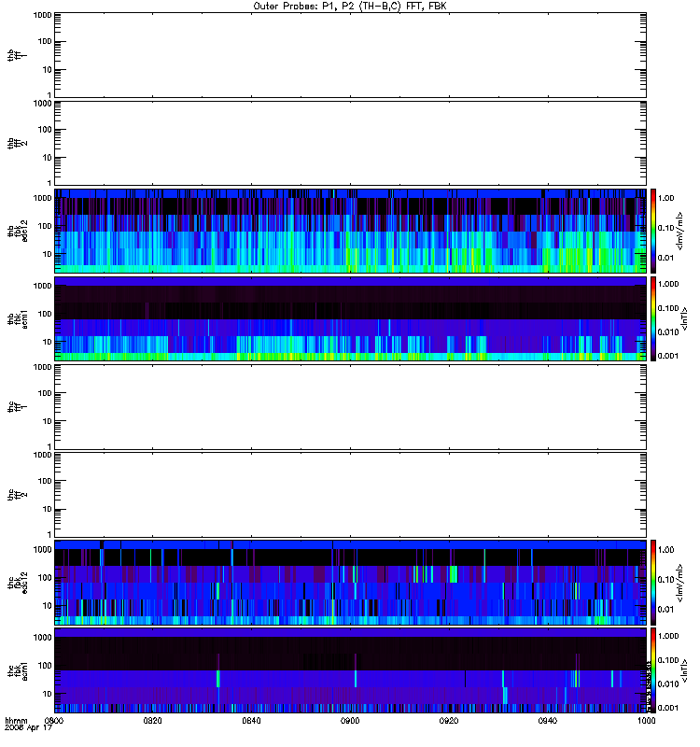Click the empty thb fff 2 plot panel

tap(350, 143)
